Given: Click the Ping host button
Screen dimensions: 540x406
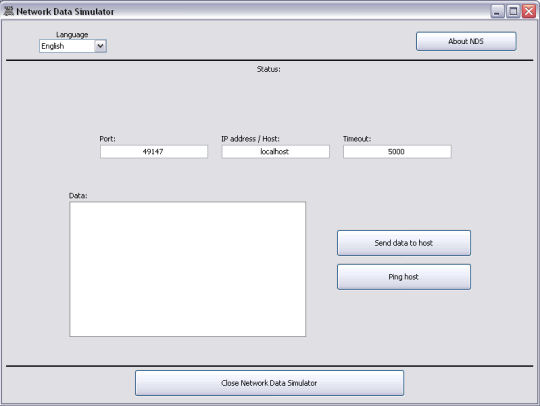Looking at the screenshot, I should tap(404, 277).
